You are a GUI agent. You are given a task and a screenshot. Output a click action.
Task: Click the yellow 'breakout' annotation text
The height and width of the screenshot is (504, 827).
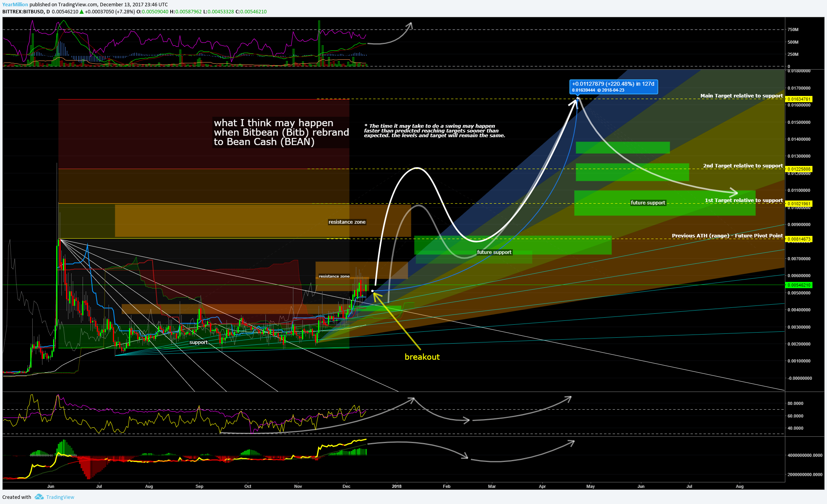coord(422,357)
